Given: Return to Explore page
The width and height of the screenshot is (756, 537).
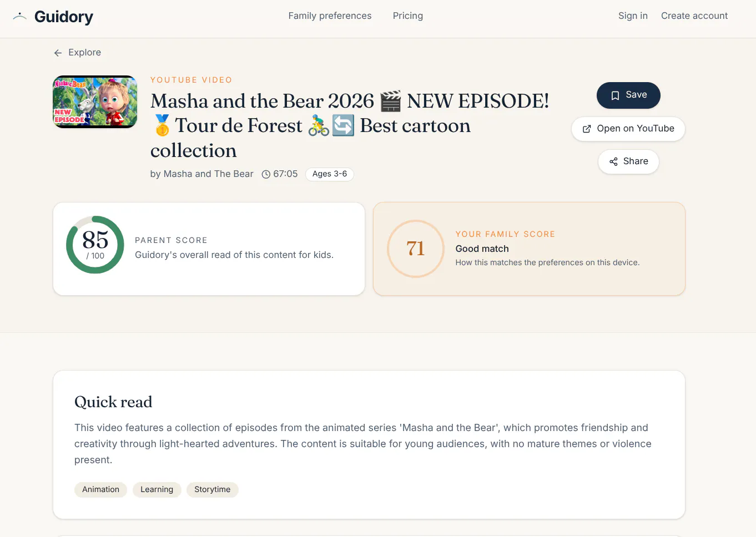Looking at the screenshot, I should (77, 52).
